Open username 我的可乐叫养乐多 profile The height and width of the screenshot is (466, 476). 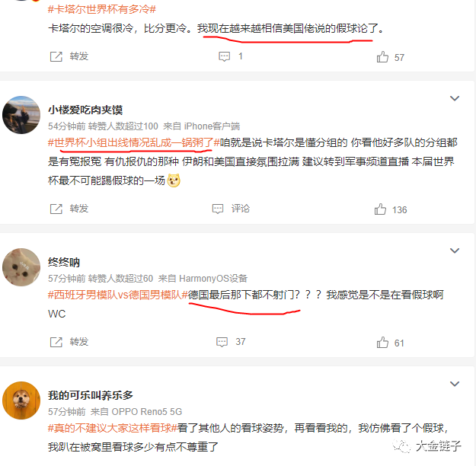91,396
